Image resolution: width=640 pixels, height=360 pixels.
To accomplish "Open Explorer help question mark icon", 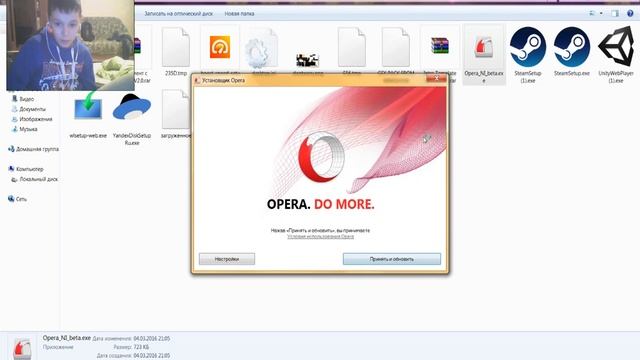I will pos(630,13).
